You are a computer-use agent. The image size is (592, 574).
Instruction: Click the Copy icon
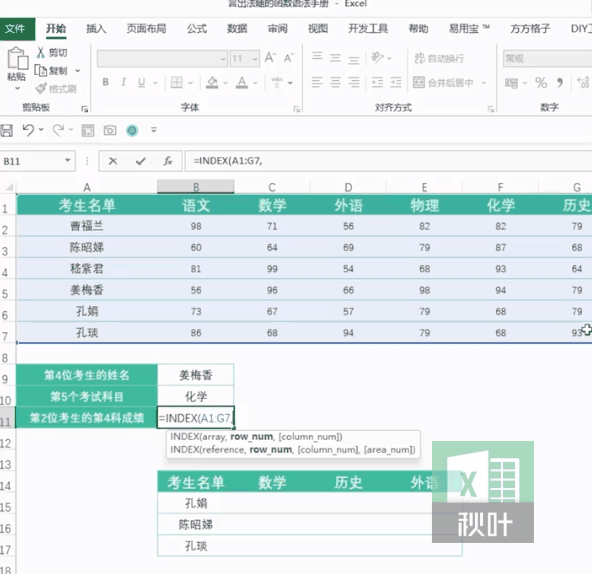point(40,70)
